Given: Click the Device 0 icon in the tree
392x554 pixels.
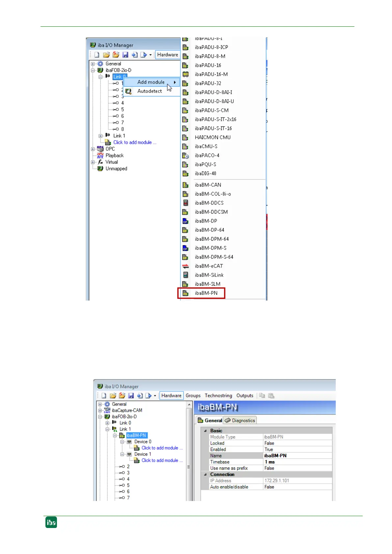Looking at the screenshot, I should (129, 442).
